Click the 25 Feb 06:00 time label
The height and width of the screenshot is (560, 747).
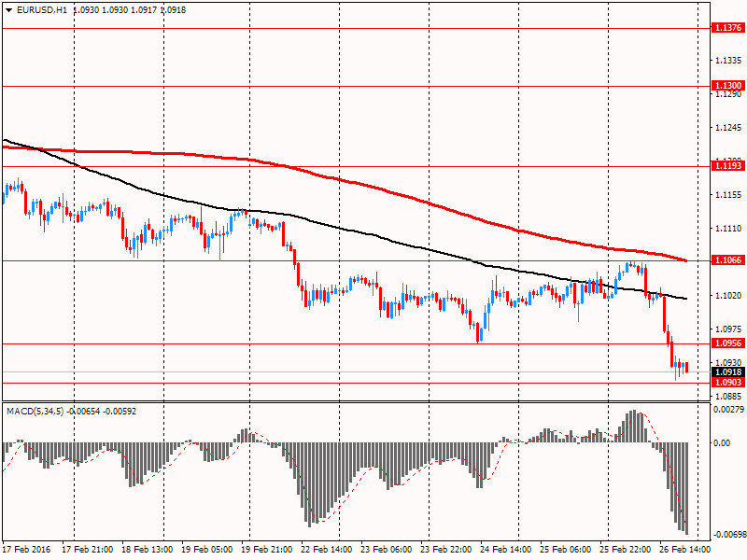point(566,549)
